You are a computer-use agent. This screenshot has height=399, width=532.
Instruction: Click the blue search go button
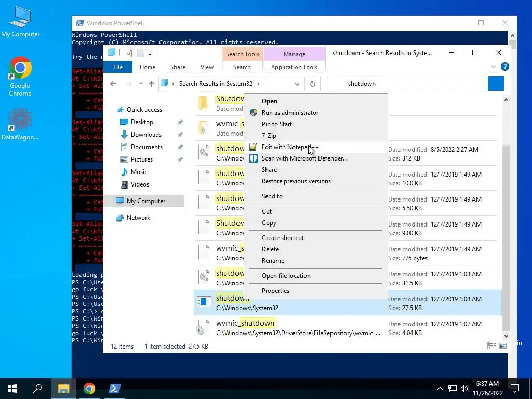pyautogui.click(x=496, y=84)
